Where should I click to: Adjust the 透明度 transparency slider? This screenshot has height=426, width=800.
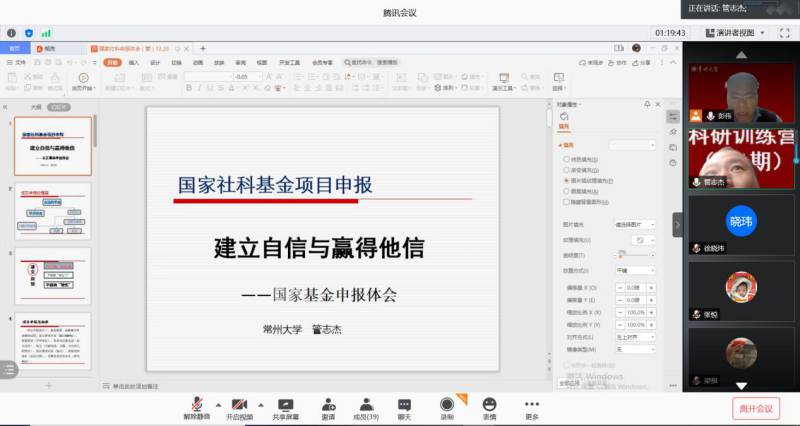622,256
